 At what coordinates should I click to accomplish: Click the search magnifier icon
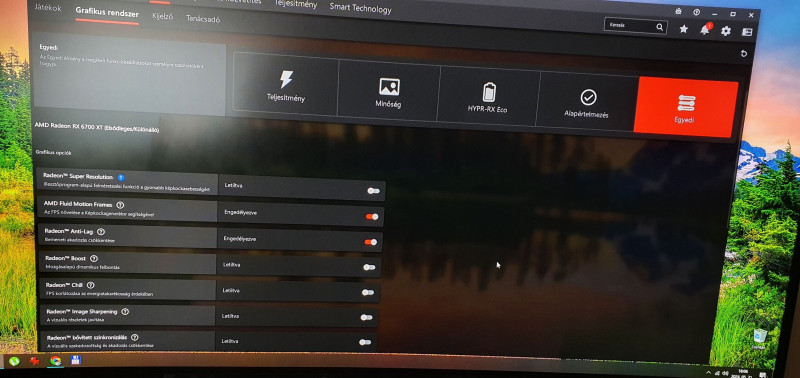[x=660, y=27]
